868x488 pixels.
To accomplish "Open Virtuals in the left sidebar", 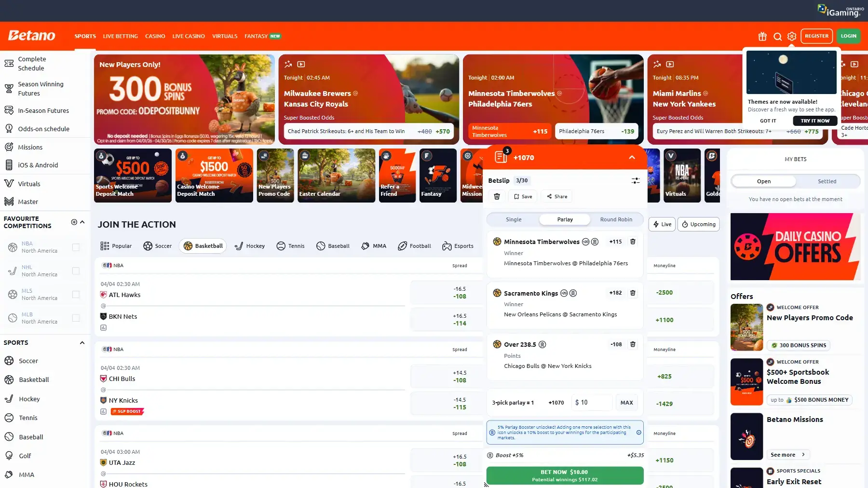I will pos(45,184).
